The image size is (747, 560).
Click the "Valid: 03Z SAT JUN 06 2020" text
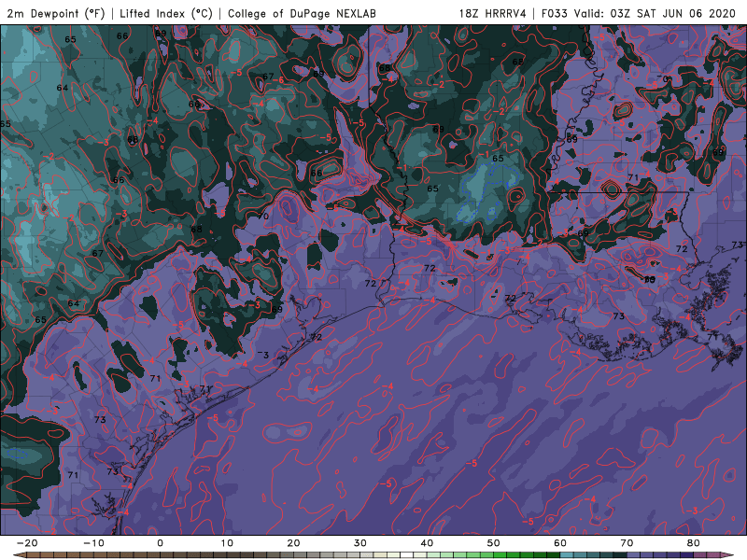pos(655,13)
